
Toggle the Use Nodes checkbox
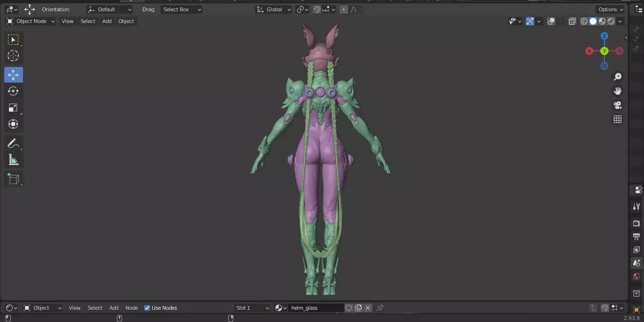point(147,308)
